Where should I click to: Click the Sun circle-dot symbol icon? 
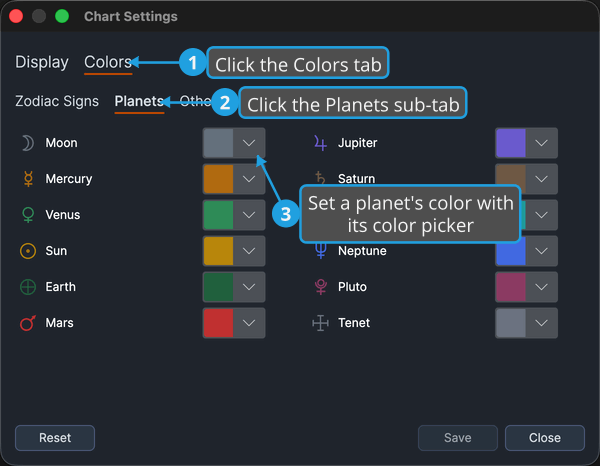tap(28, 251)
